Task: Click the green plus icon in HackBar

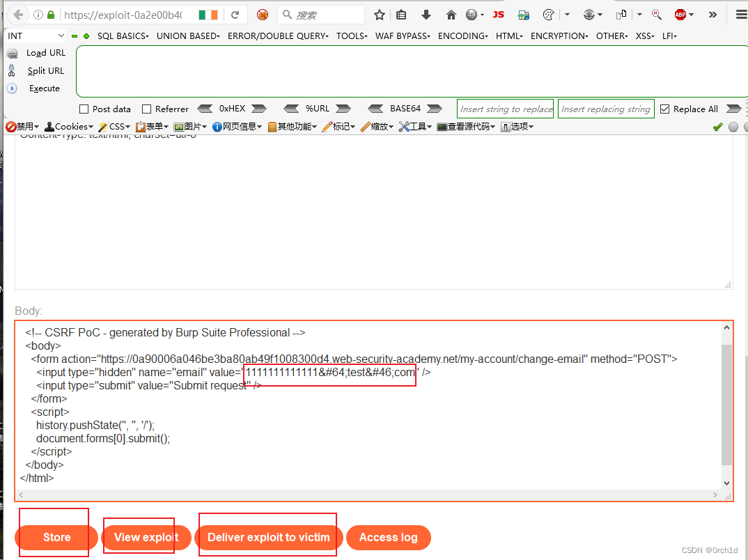Action: (x=86, y=36)
